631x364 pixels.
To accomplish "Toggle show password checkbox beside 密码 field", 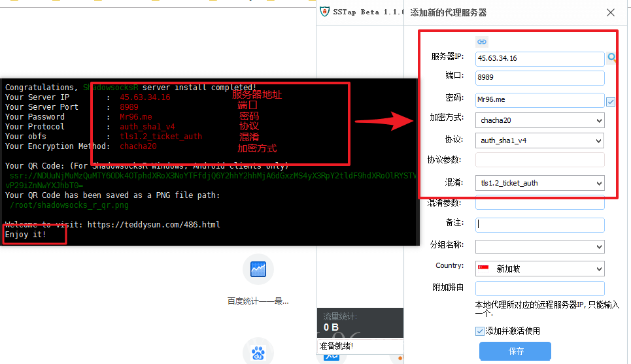I will coord(611,102).
